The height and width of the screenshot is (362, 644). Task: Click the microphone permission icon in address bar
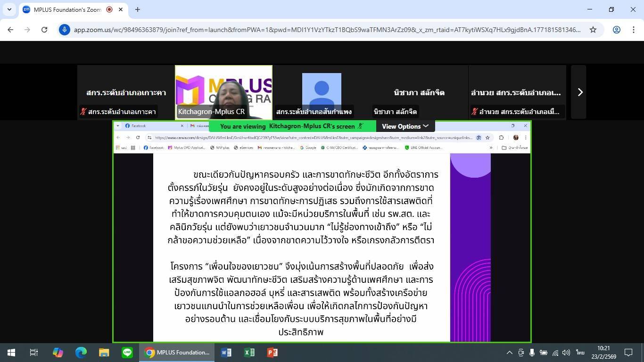(x=65, y=30)
